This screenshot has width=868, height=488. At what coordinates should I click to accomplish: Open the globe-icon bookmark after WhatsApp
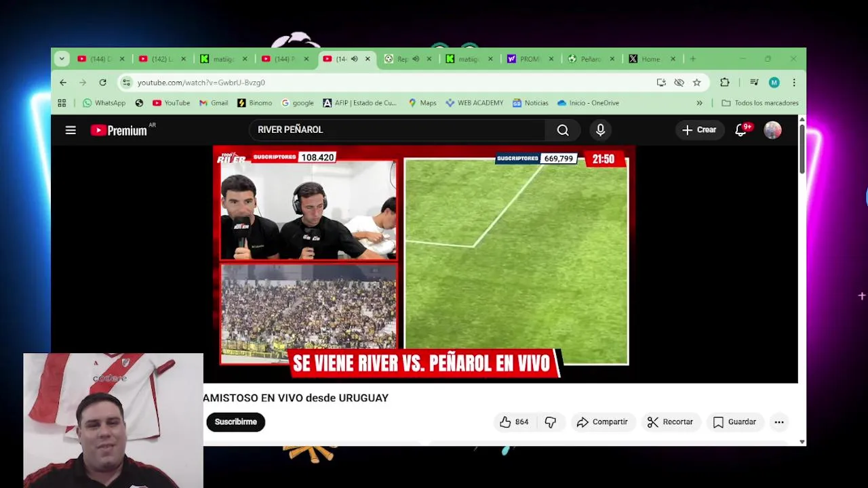(139, 103)
